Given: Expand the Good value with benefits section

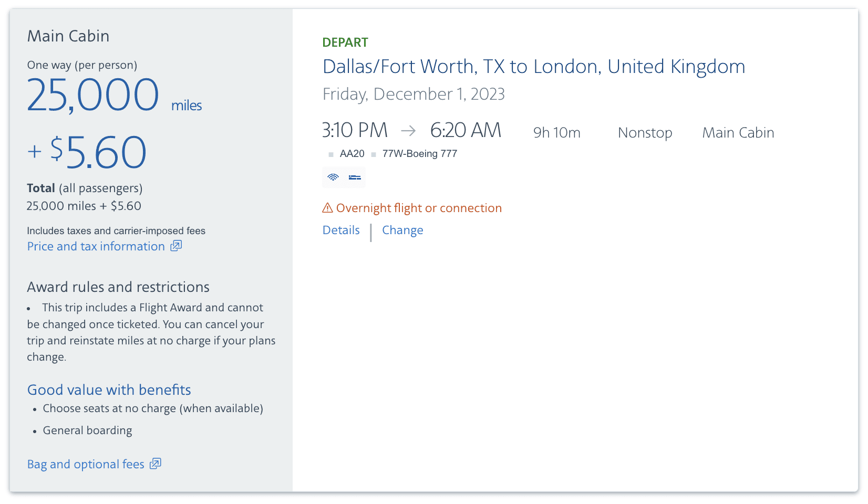Looking at the screenshot, I should 109,390.
